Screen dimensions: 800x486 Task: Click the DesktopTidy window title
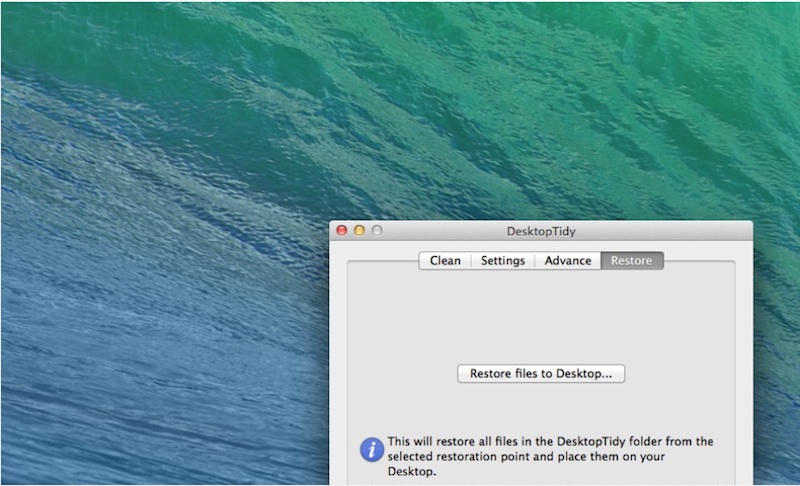[541, 232]
